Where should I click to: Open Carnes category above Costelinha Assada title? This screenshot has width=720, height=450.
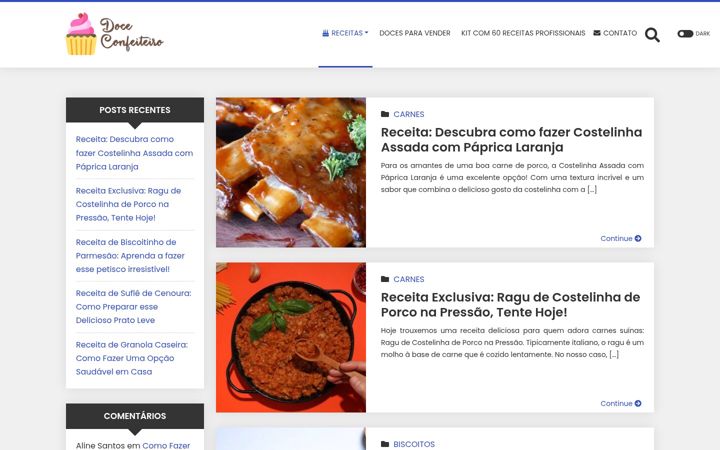click(409, 114)
